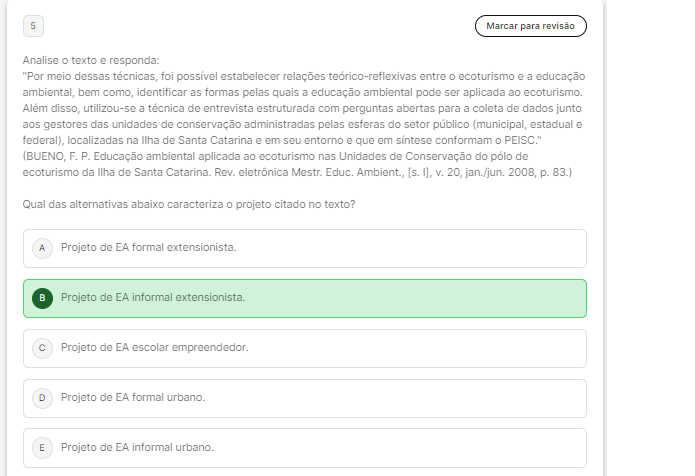Click the green letter B circle
Screen dimensions: 695x476
point(42,297)
